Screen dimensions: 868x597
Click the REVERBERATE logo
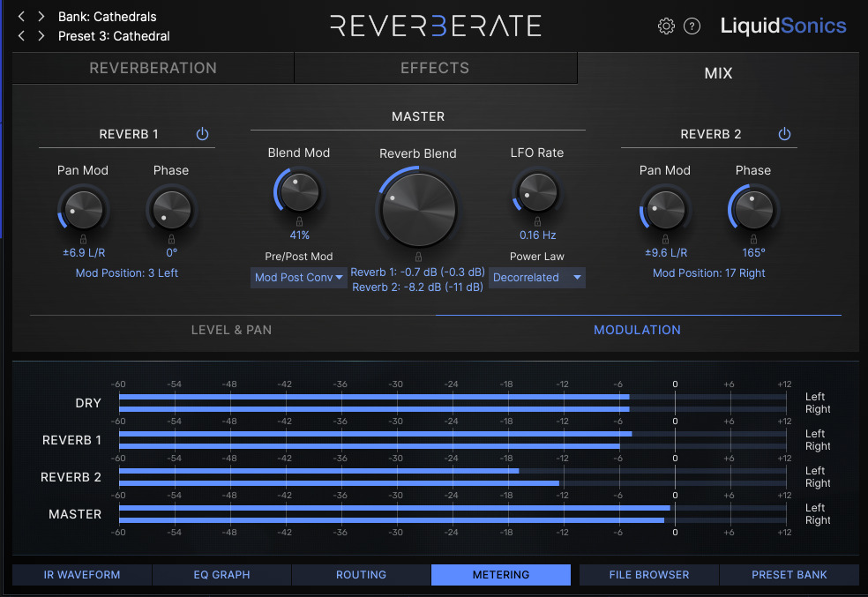point(436,26)
